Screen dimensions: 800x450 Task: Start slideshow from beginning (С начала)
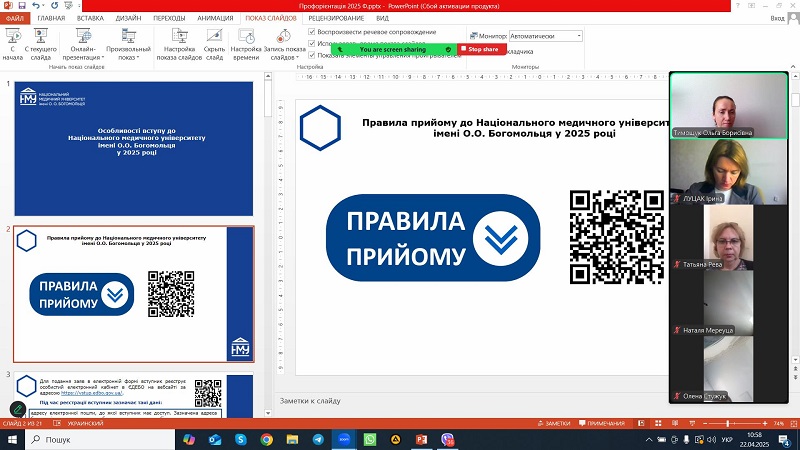(13, 44)
